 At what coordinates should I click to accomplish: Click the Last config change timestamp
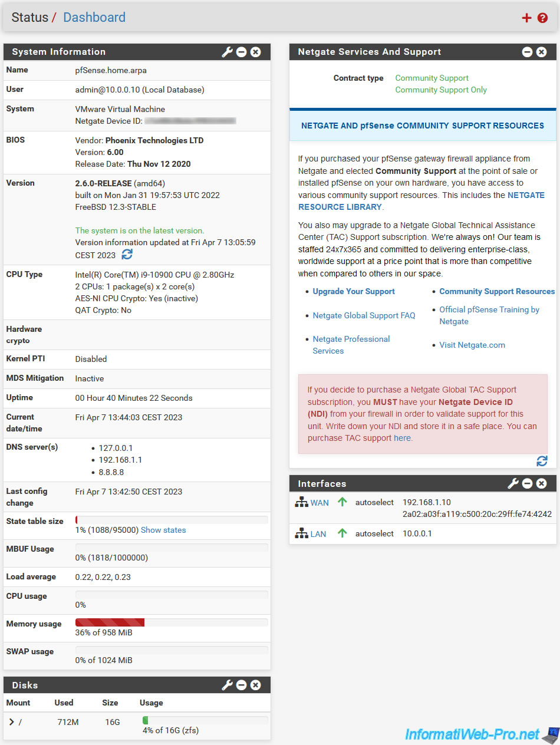pos(129,492)
